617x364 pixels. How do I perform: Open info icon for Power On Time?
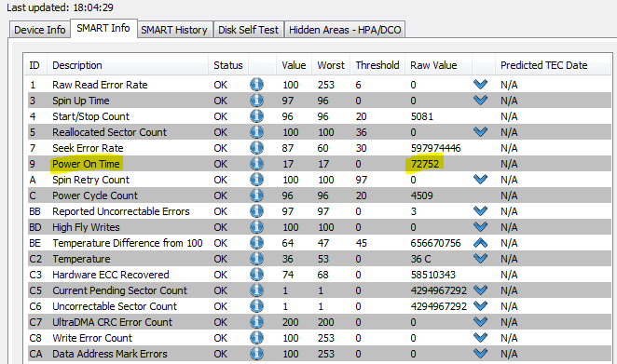[256, 164]
